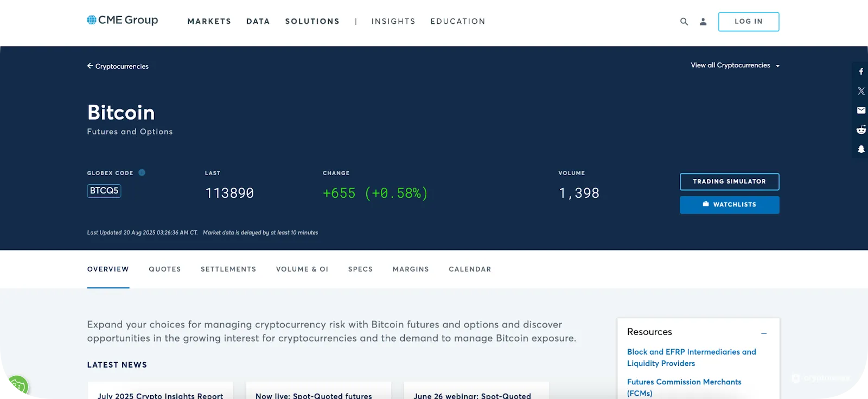Select the BTCQ5 Globex code

[x=104, y=191]
